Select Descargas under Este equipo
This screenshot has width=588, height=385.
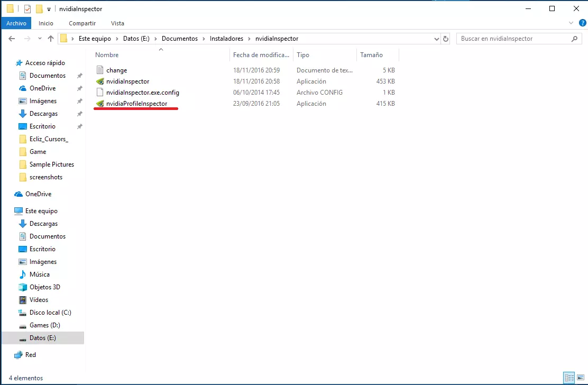click(43, 224)
